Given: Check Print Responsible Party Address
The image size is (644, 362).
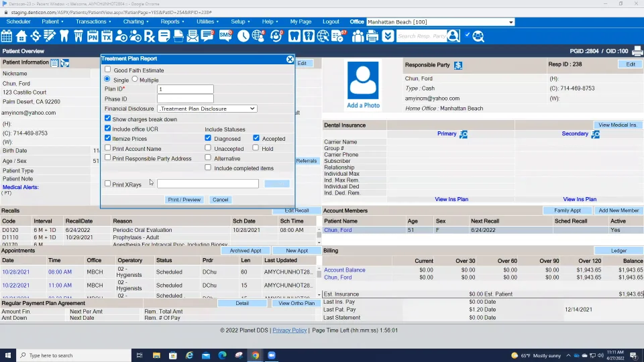Looking at the screenshot, I should click(x=107, y=157).
